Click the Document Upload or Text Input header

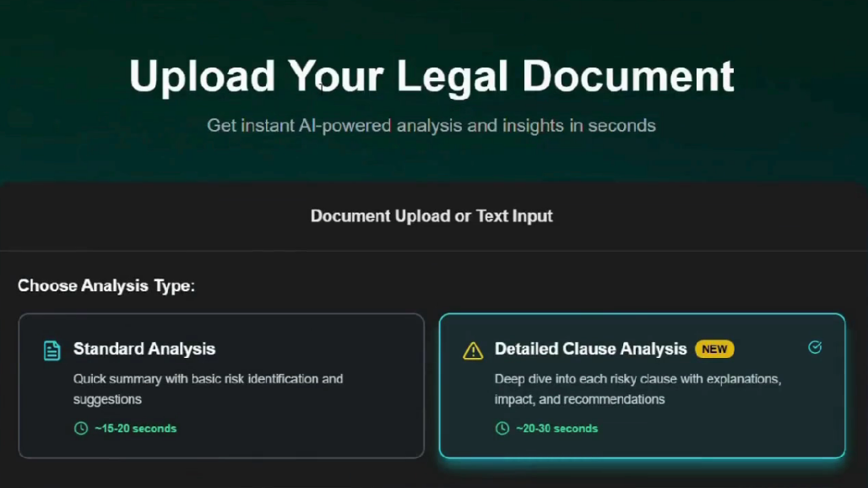tap(431, 216)
